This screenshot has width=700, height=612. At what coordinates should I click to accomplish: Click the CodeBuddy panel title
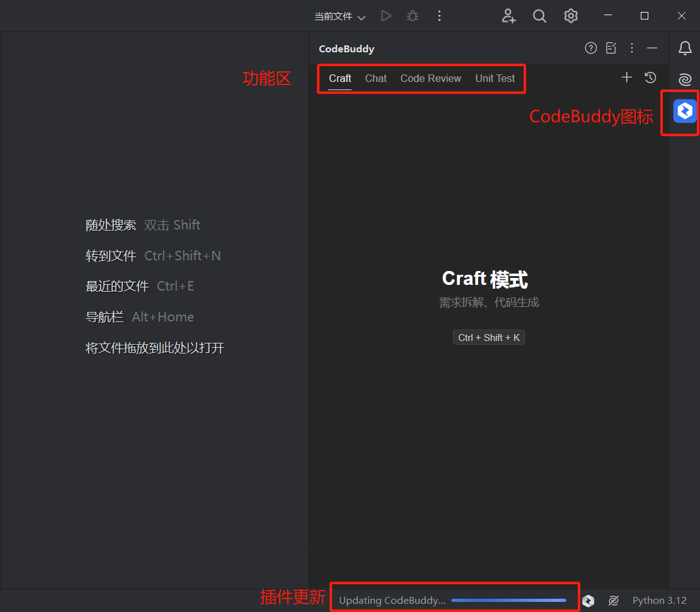coord(347,49)
